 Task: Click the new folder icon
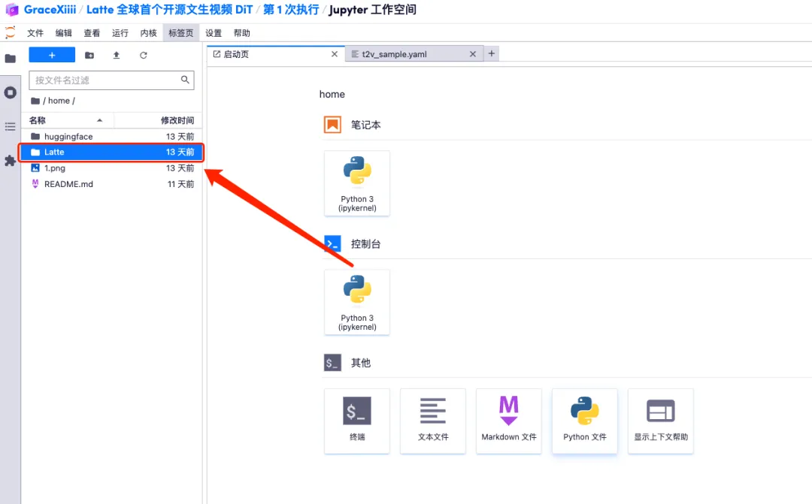[x=89, y=56]
